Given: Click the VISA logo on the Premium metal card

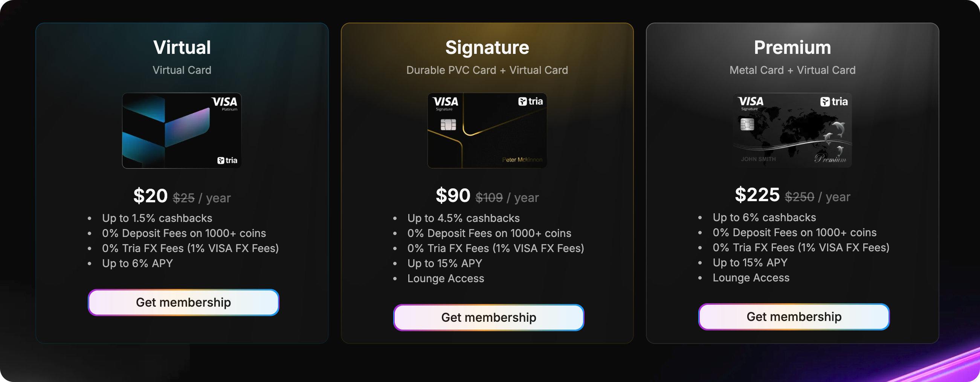Looking at the screenshot, I should click(x=750, y=102).
